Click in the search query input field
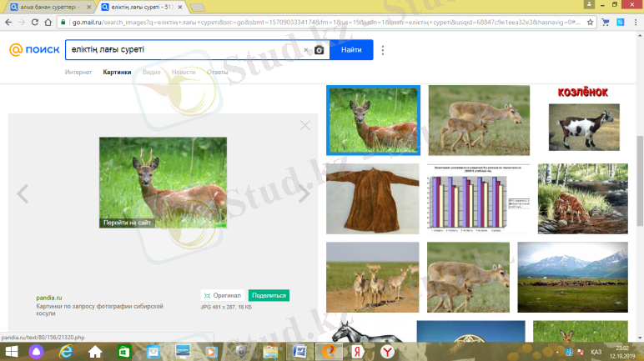The height and width of the screenshot is (361, 644). pyautogui.click(x=184, y=51)
